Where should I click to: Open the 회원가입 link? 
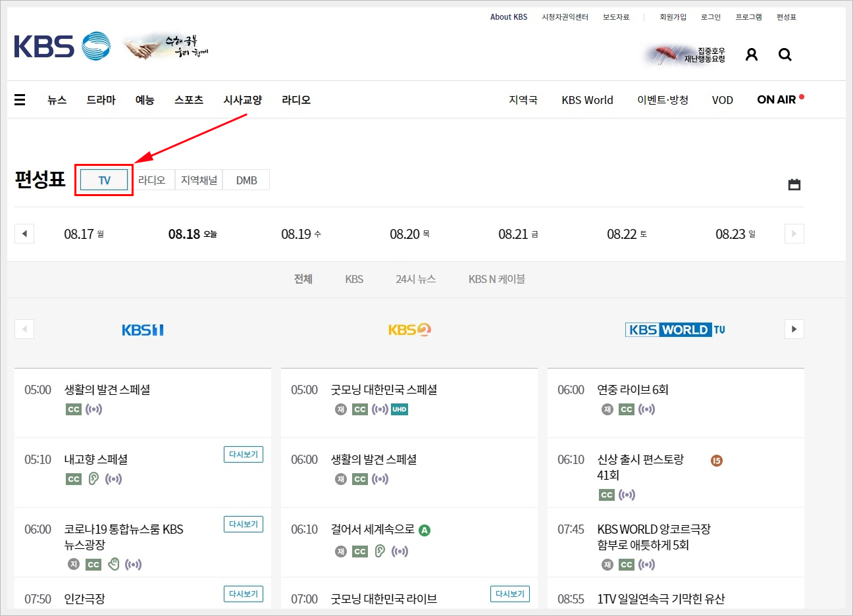673,17
